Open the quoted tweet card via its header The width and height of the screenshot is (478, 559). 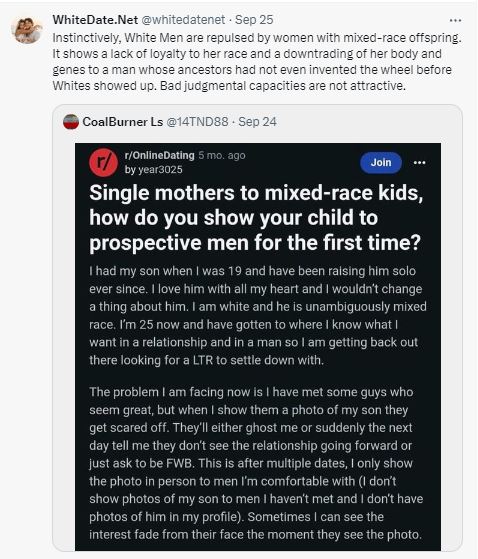pyautogui.click(x=170, y=122)
